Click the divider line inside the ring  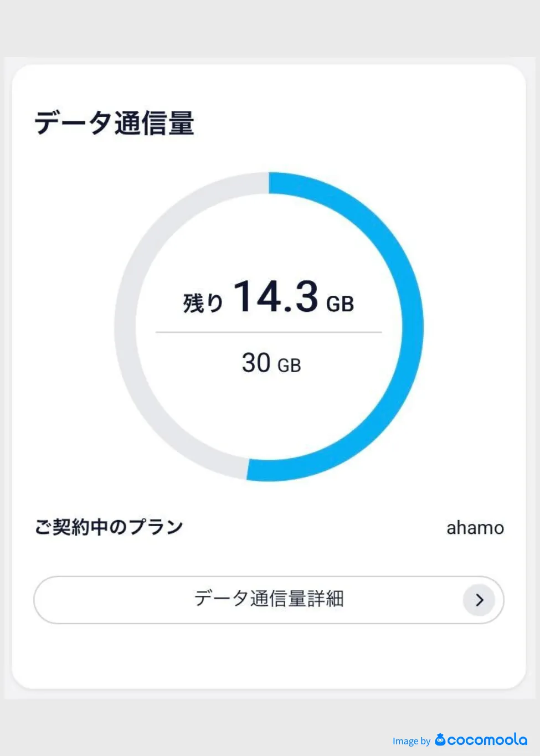(269, 332)
